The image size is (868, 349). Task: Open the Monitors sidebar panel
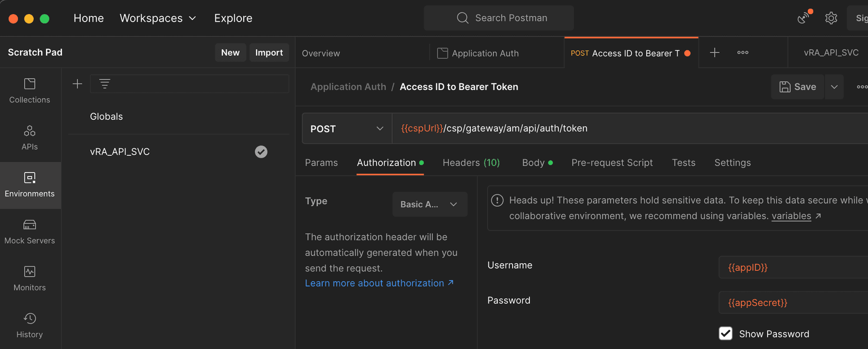(x=30, y=279)
